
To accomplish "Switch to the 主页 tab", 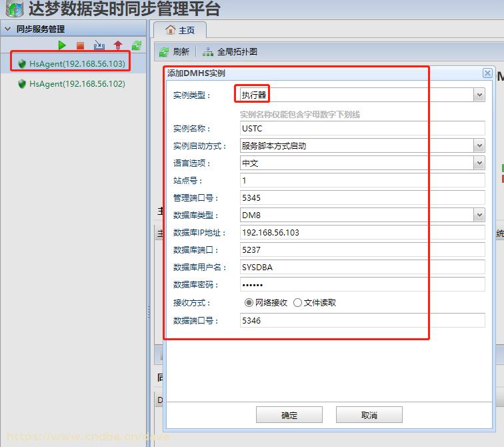I will pyautogui.click(x=180, y=30).
